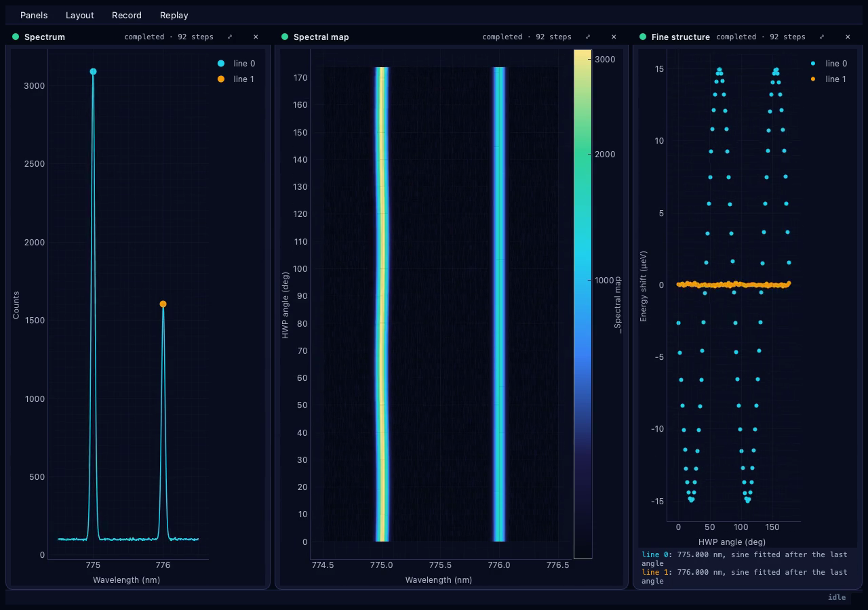Screen dimensions: 868x610
Task: Click the 'Energy shift (µeV)' axis label
Action: 644,286
